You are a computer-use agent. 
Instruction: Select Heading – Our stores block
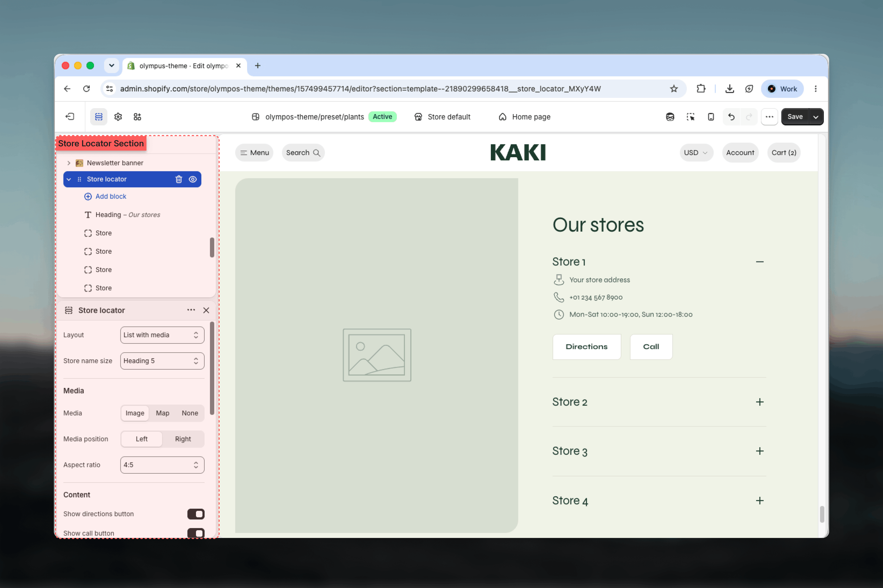128,214
